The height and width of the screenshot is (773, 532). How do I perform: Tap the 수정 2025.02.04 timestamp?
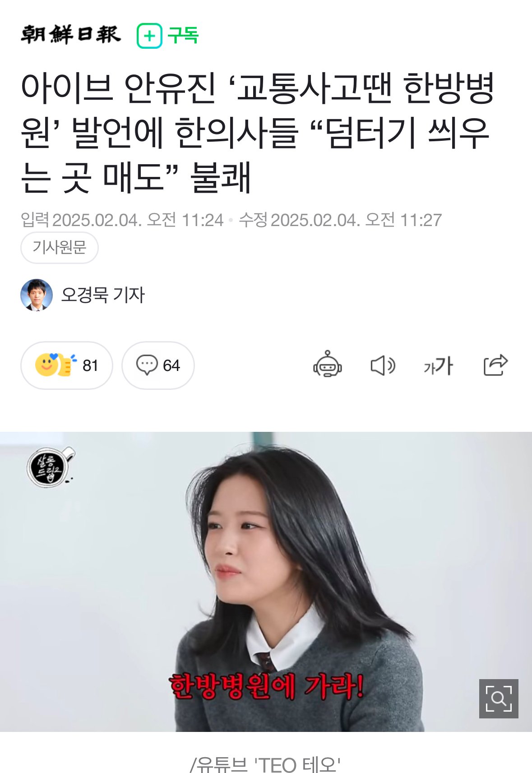(x=340, y=220)
